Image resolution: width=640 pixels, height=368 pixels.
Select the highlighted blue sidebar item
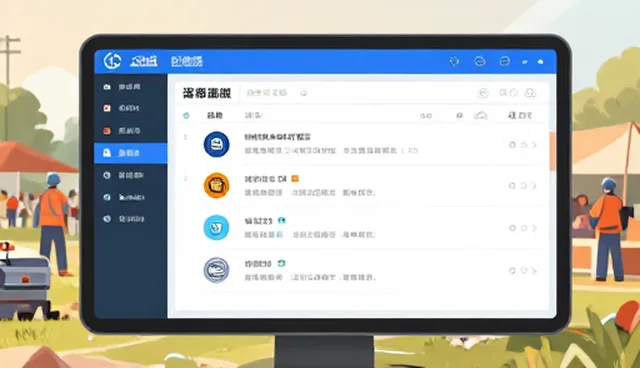[x=131, y=153]
